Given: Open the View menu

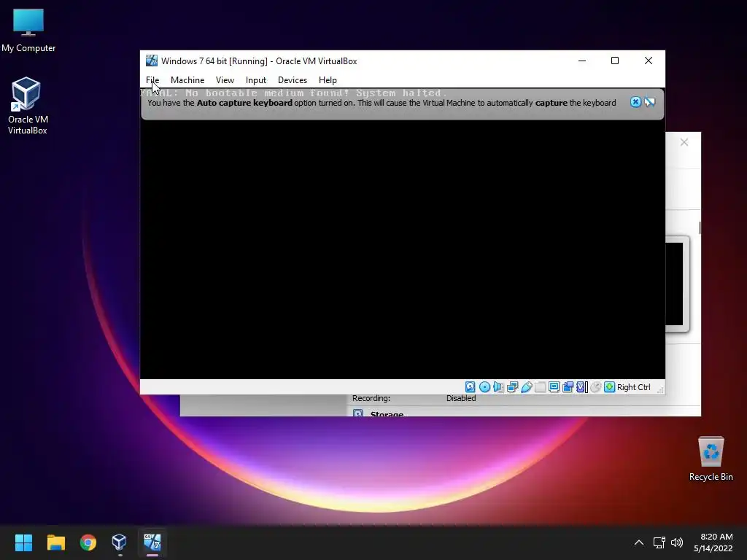Looking at the screenshot, I should [x=225, y=80].
